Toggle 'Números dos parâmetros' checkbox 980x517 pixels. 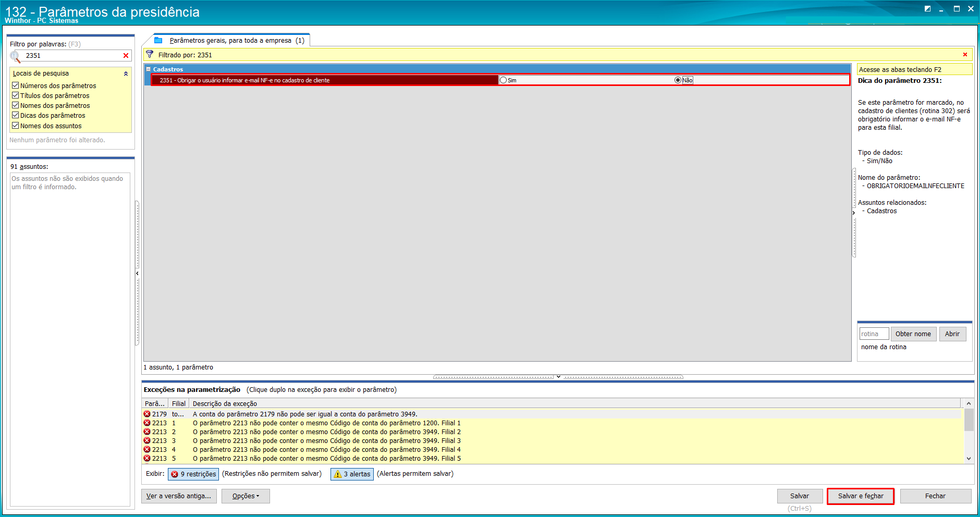coord(16,85)
